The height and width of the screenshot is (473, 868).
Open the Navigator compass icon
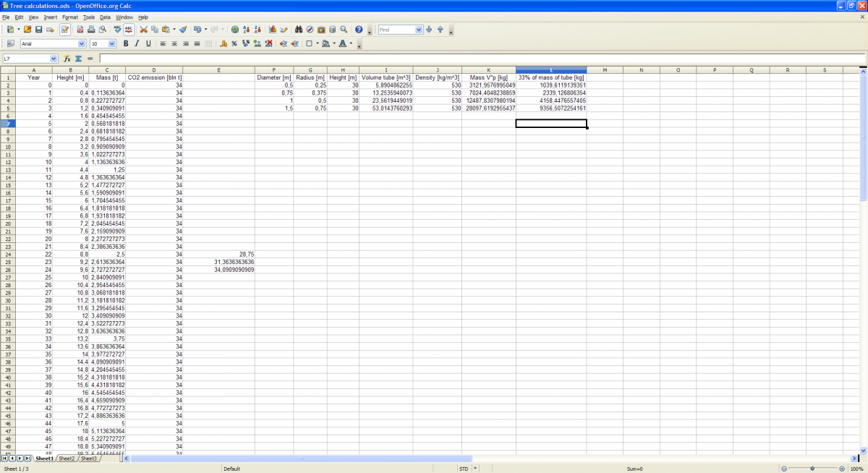click(x=310, y=30)
